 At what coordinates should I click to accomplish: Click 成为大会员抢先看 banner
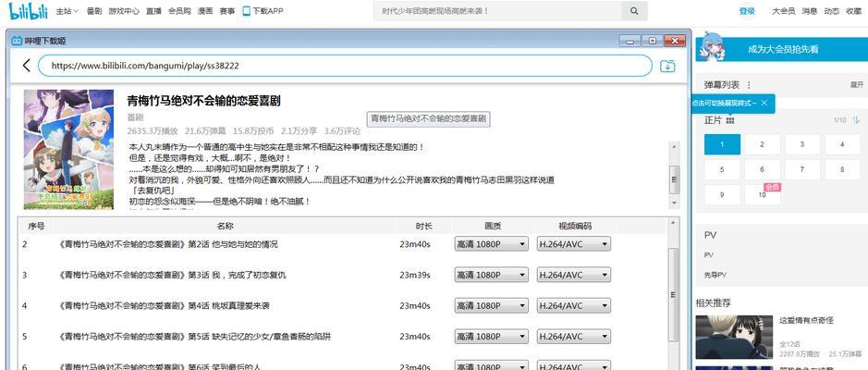[782, 49]
